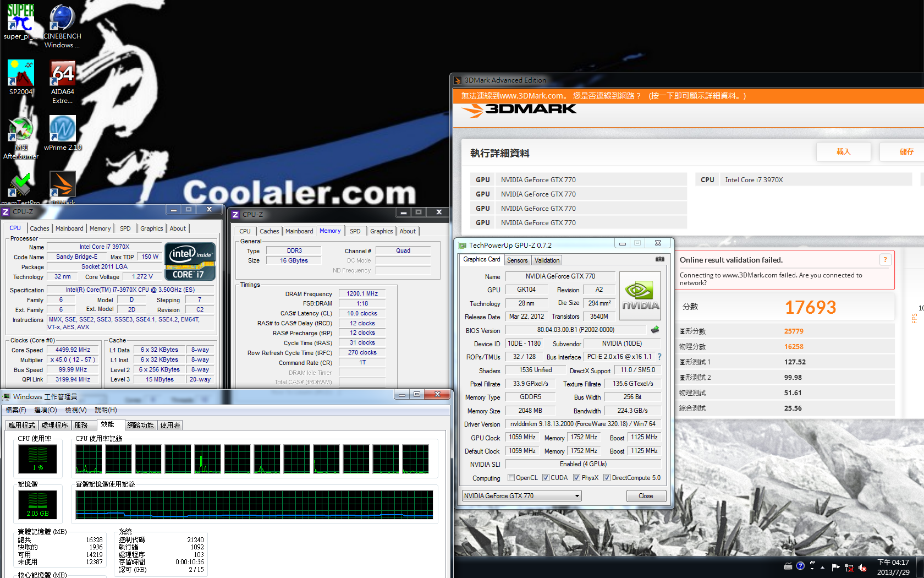Click the 3DMARK logo in header
The height and width of the screenshot is (578, 924).
pyautogui.click(x=519, y=110)
